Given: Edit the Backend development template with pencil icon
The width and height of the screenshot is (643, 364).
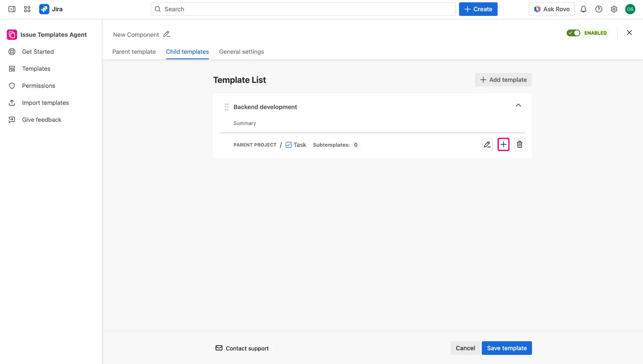Looking at the screenshot, I should [x=487, y=144].
